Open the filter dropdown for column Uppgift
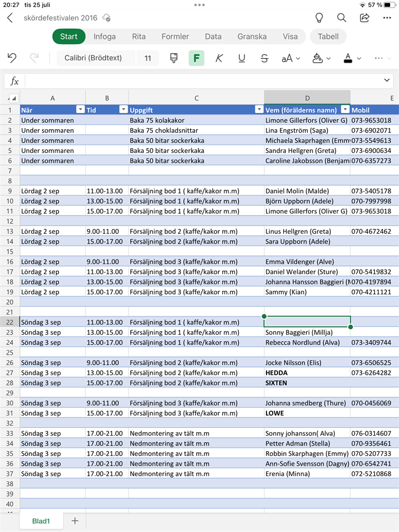Screen dimensions: 399x532 point(258,110)
